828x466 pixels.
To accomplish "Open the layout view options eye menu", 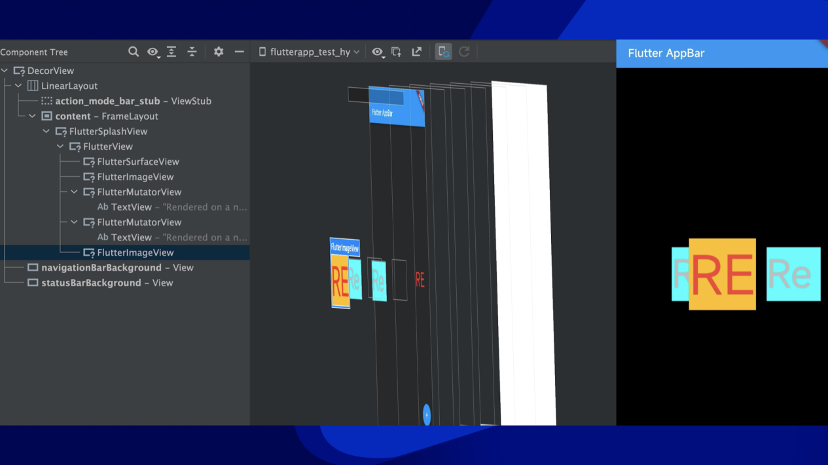I will coord(378,52).
